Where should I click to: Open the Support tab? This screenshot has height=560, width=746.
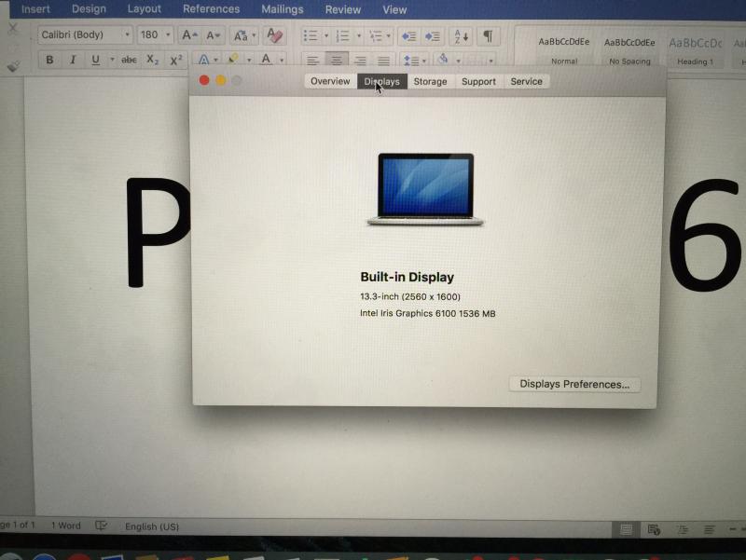pos(478,81)
